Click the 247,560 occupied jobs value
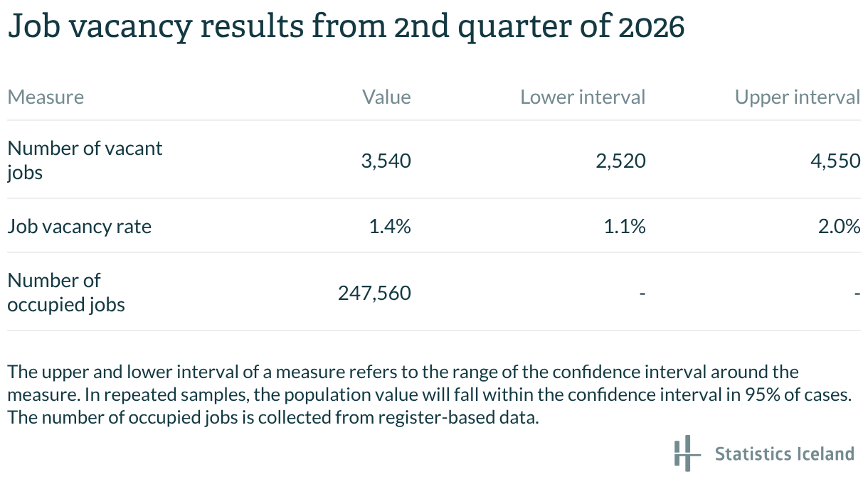The image size is (868, 489). 374,293
